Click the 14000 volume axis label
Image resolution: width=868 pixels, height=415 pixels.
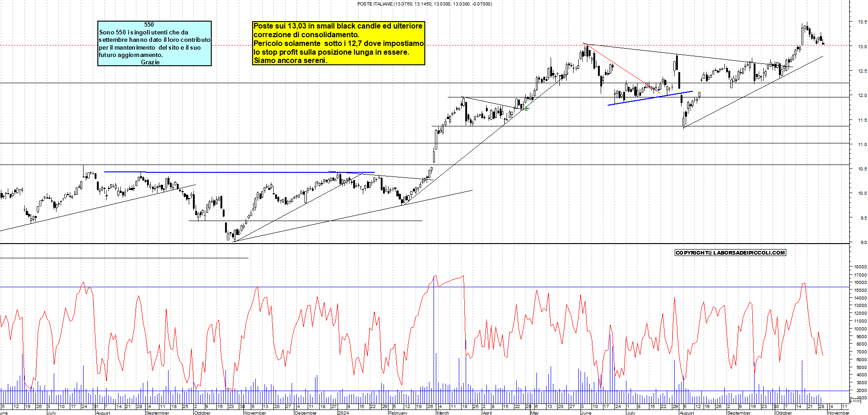[x=860, y=298]
